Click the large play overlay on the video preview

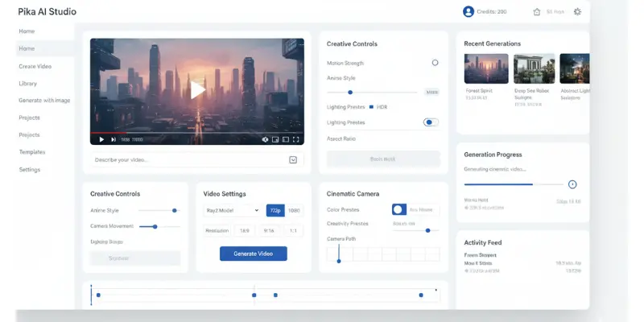(197, 90)
